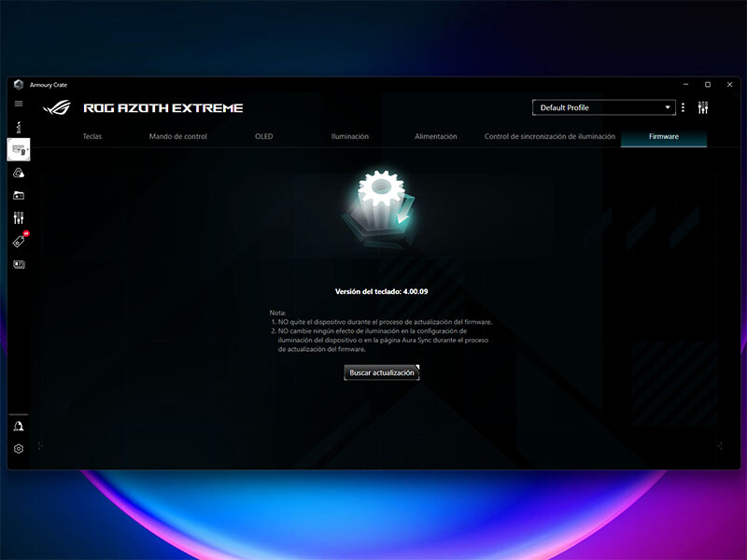The width and height of the screenshot is (747, 560).
Task: Open the News sidebar icon
Action: 19,264
